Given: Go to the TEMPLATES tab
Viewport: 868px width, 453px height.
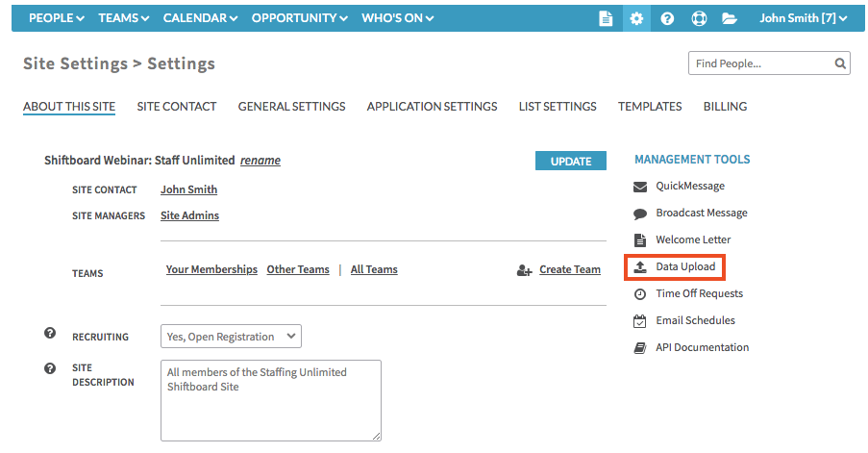Looking at the screenshot, I should pos(650,107).
